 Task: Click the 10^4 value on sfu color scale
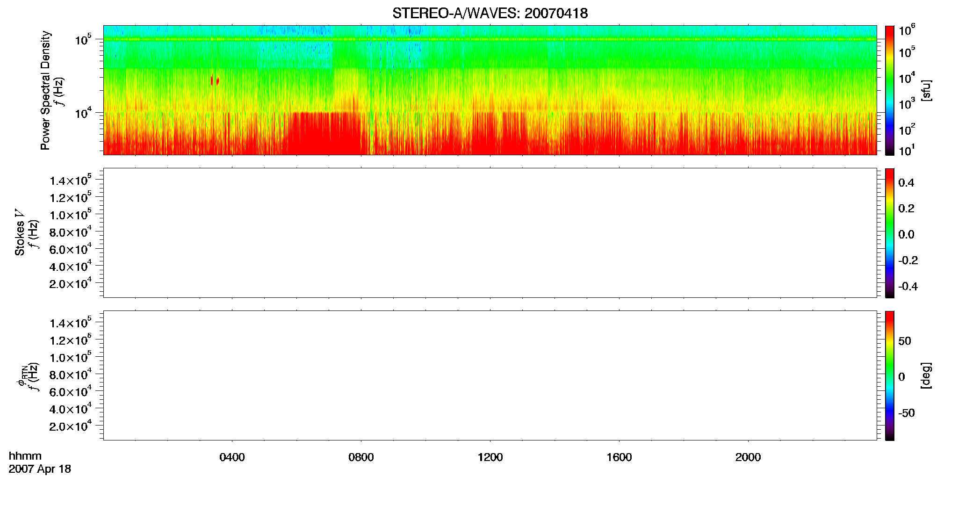pyautogui.click(x=907, y=78)
